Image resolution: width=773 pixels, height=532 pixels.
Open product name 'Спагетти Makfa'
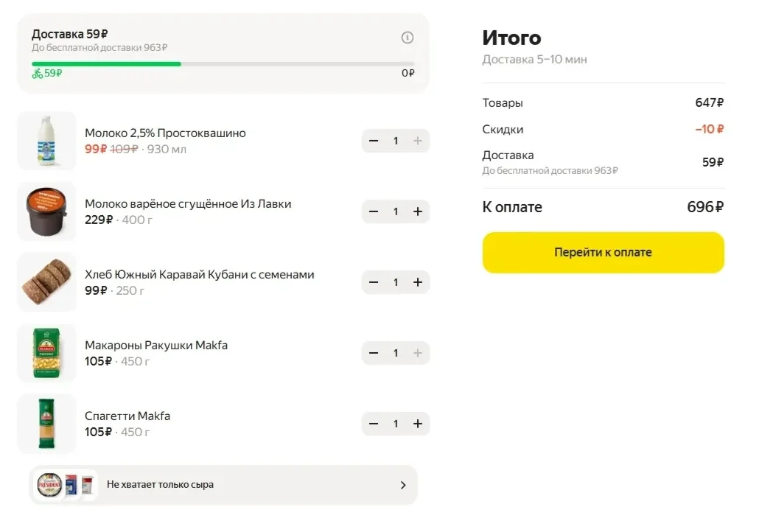coord(127,416)
